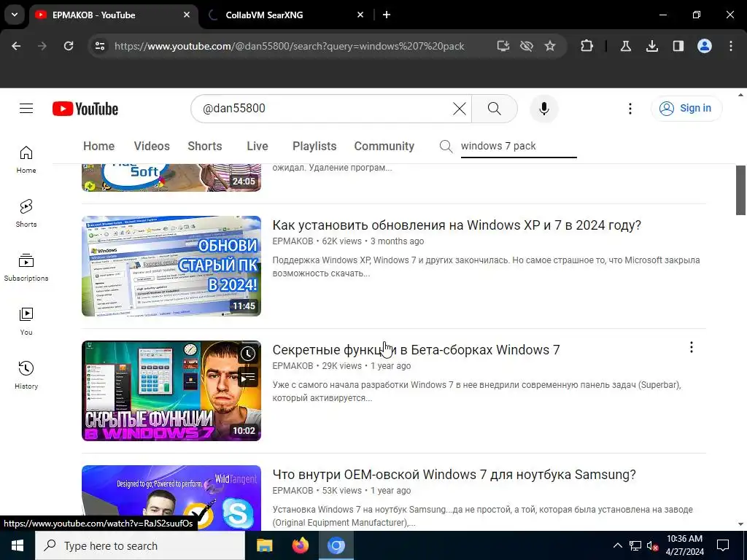
Task: Focus channel search field 'windows 7 pack'
Action: (519, 146)
